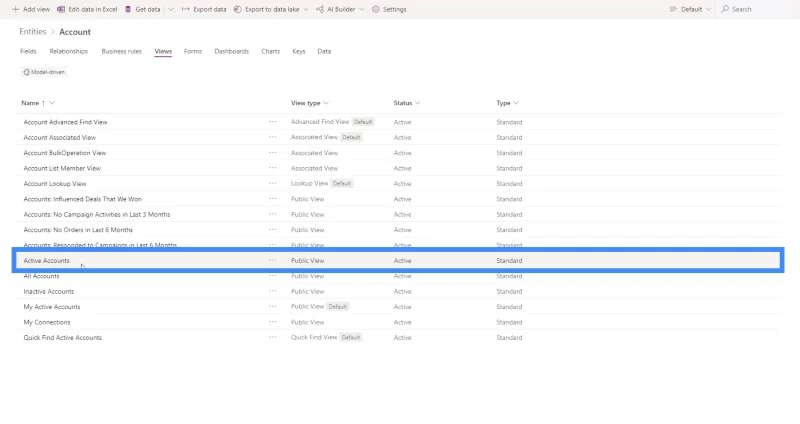Viewport: 800px width, 424px height.
Task: Open the My Active Accounts view
Action: tap(52, 307)
